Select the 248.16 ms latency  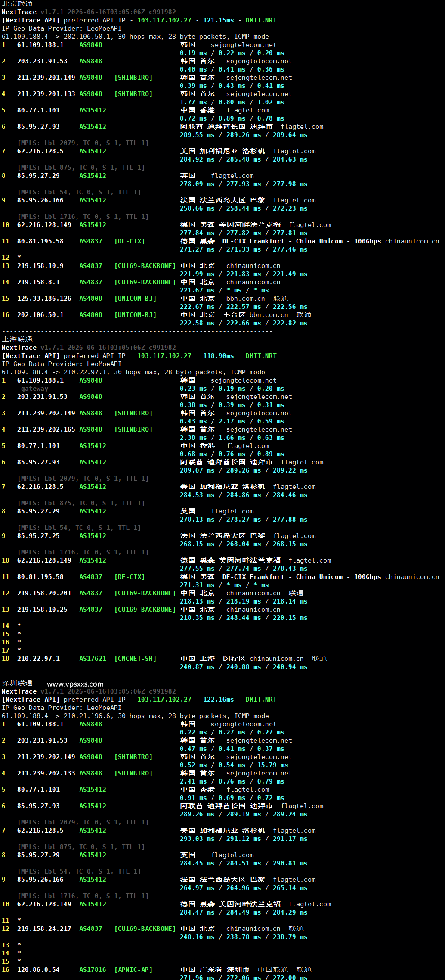tap(197, 937)
